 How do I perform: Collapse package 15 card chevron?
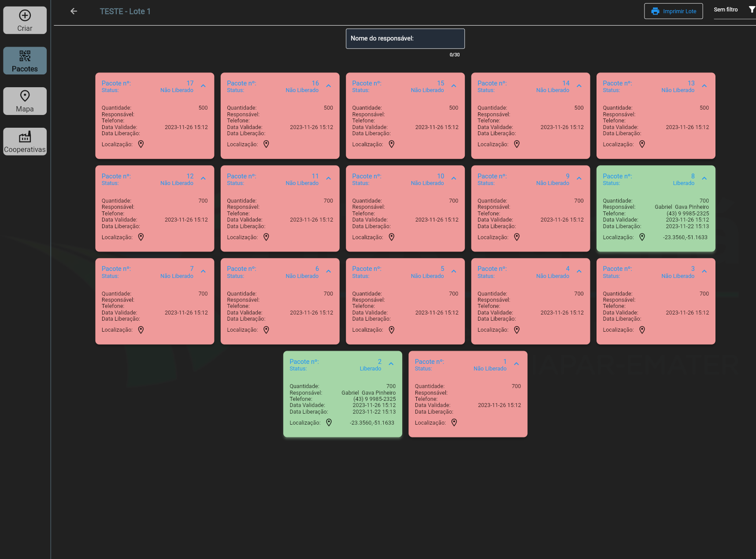(x=454, y=86)
